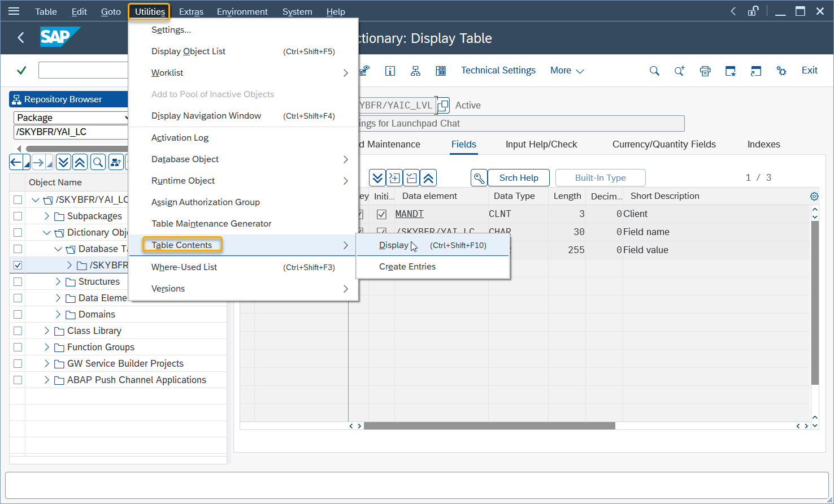The image size is (834, 504).
Task: Click the search magnifier icon in header toolbar
Action: click(654, 71)
